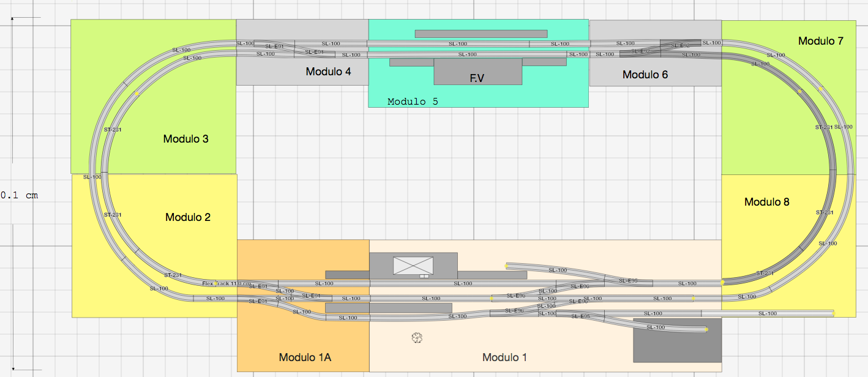
Task: Select the long platform atop Modulo 5
Action: click(481, 34)
